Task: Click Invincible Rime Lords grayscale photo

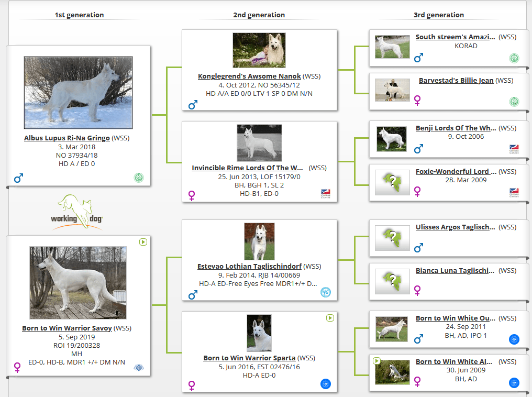Action: 259,143
